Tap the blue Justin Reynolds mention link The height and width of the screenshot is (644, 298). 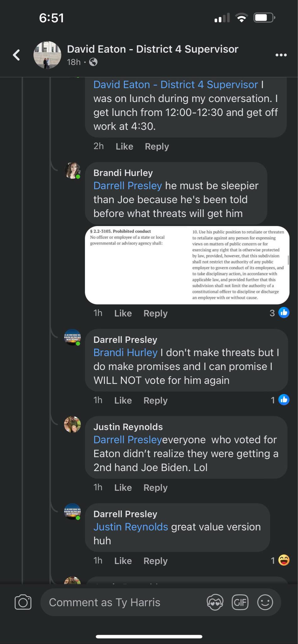point(131,527)
